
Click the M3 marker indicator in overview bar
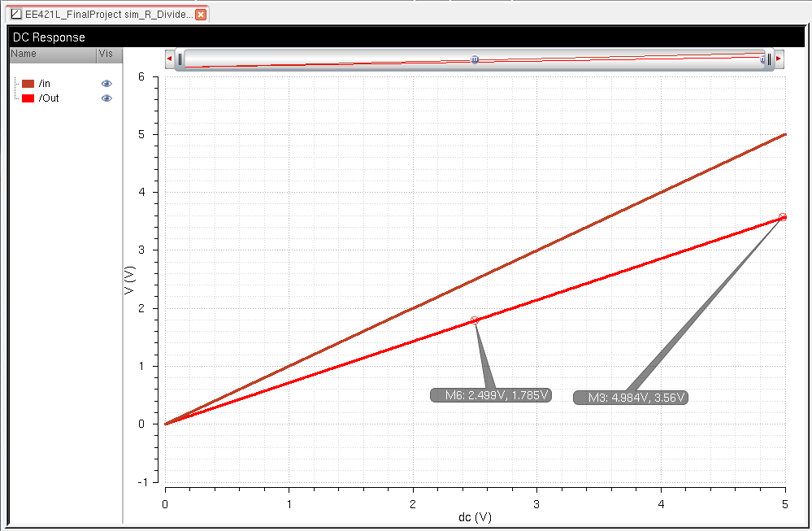[x=762, y=59]
